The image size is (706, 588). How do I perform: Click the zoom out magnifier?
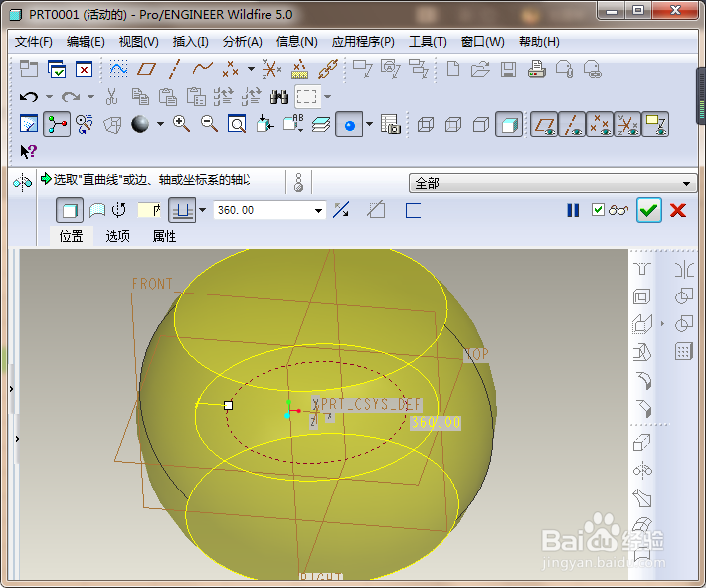point(209,124)
